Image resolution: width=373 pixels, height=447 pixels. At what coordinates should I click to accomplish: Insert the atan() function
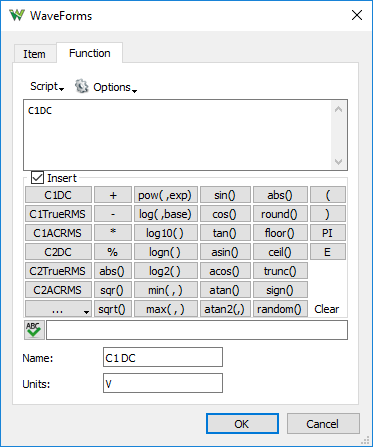(225, 290)
